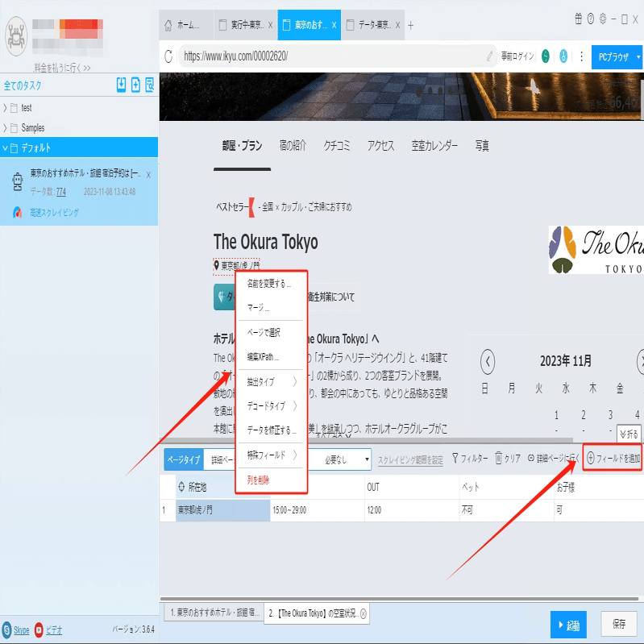
Task: Click the previous month arrow on the calendar
Action: [x=488, y=361]
